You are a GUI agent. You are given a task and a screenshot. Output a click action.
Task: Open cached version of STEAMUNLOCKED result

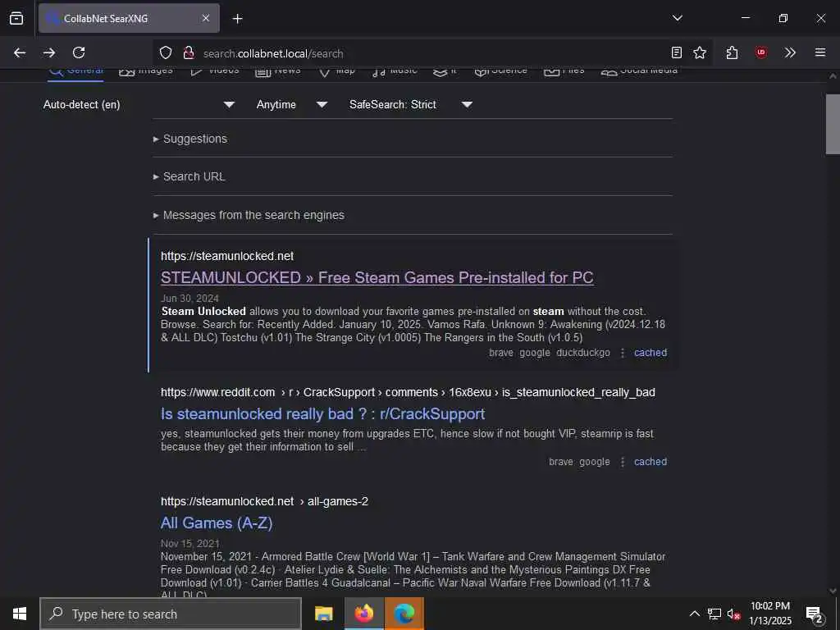[651, 353]
